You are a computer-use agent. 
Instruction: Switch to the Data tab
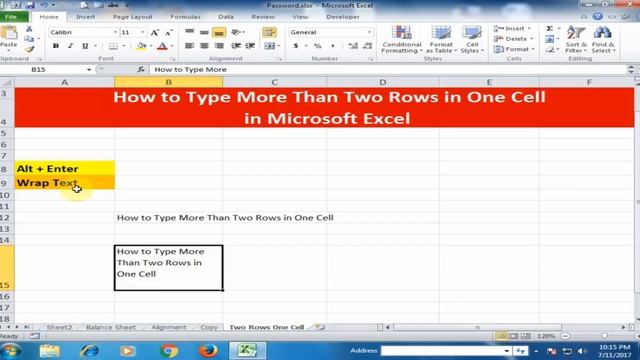226,17
